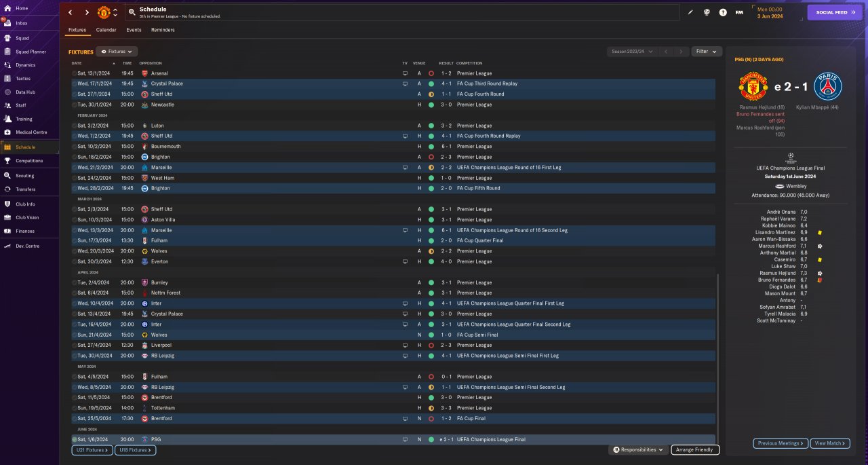This screenshot has height=465, width=868.
Task: Open Transfers sidebar item
Action: pos(25,189)
